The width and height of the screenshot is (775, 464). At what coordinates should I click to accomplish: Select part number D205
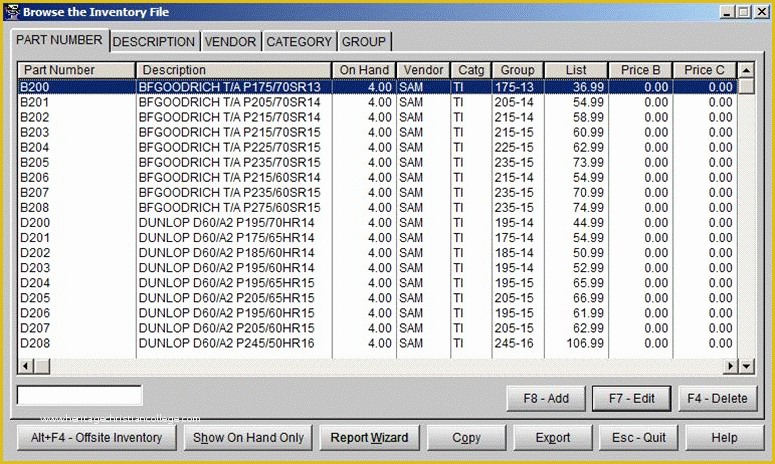[x=35, y=298]
